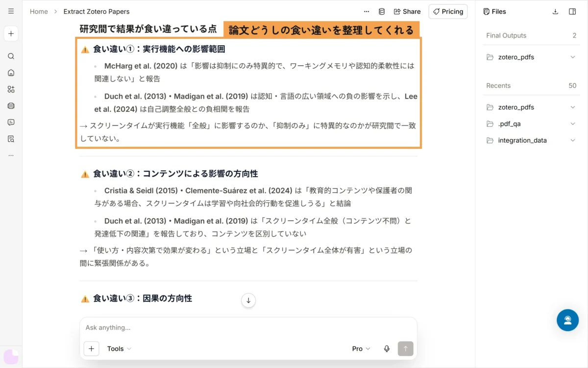Add attachment with plus button in composer
The width and height of the screenshot is (588, 368).
click(x=91, y=348)
